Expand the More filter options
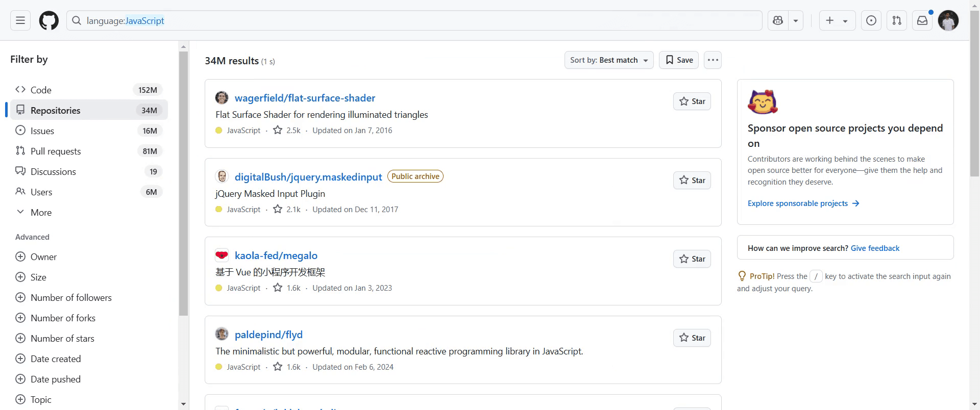Viewport: 980px width, 410px height. [89, 212]
